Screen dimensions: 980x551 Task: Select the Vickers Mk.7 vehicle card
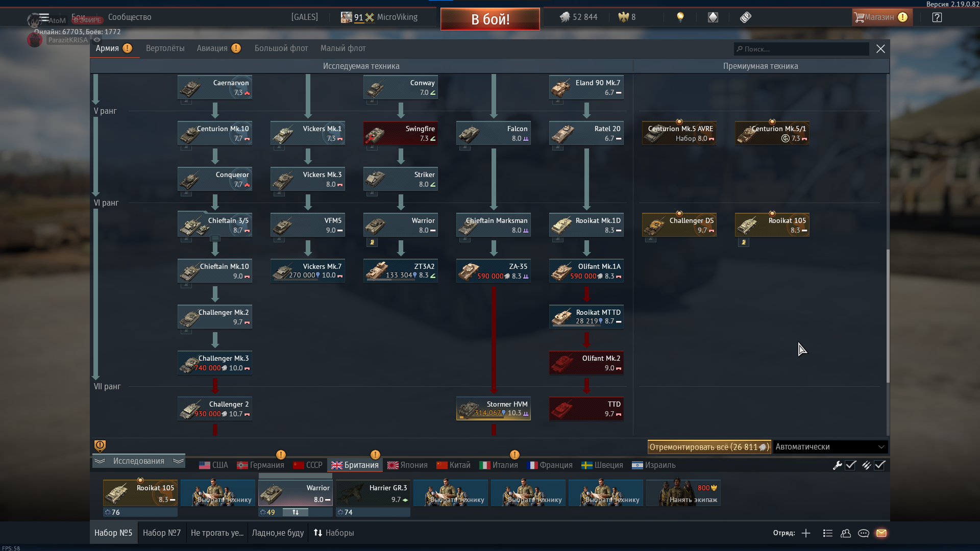tap(308, 271)
